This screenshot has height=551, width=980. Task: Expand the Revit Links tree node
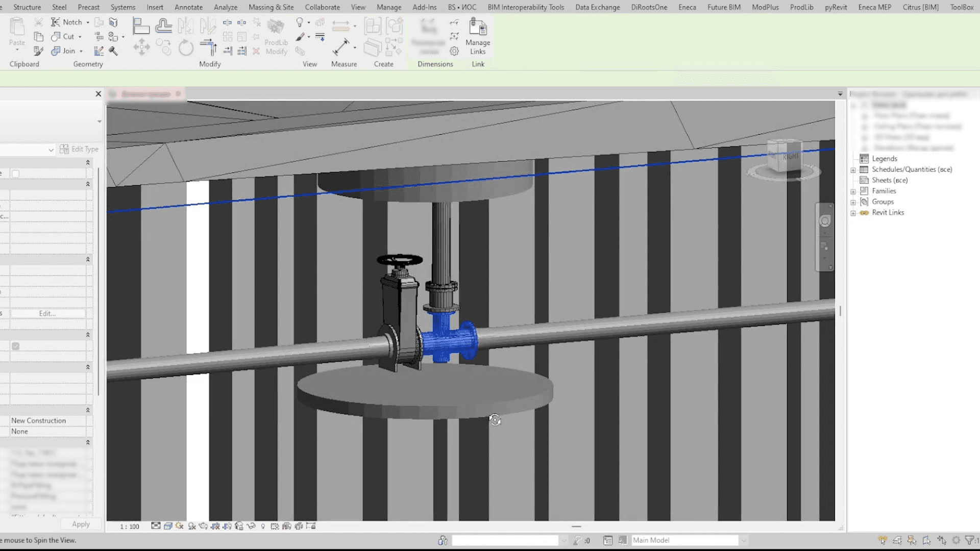(853, 213)
